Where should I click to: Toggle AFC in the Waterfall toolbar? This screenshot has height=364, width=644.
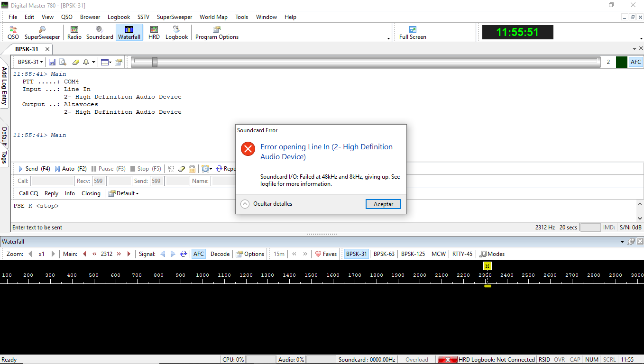[x=198, y=254]
